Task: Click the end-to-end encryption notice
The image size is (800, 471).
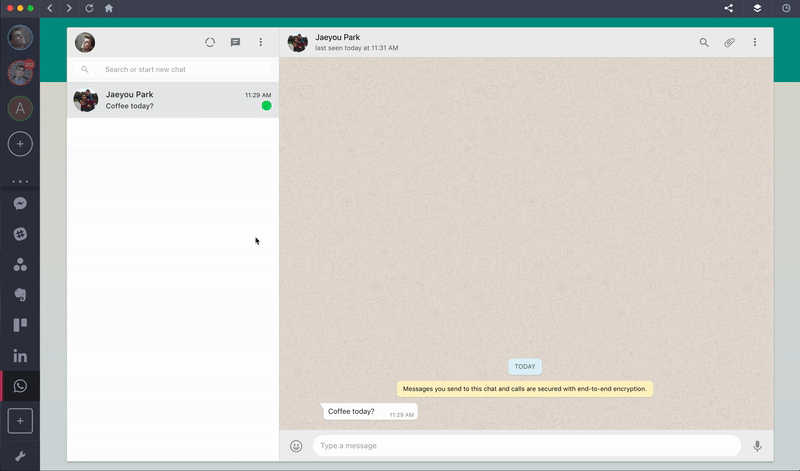Action: [x=524, y=389]
